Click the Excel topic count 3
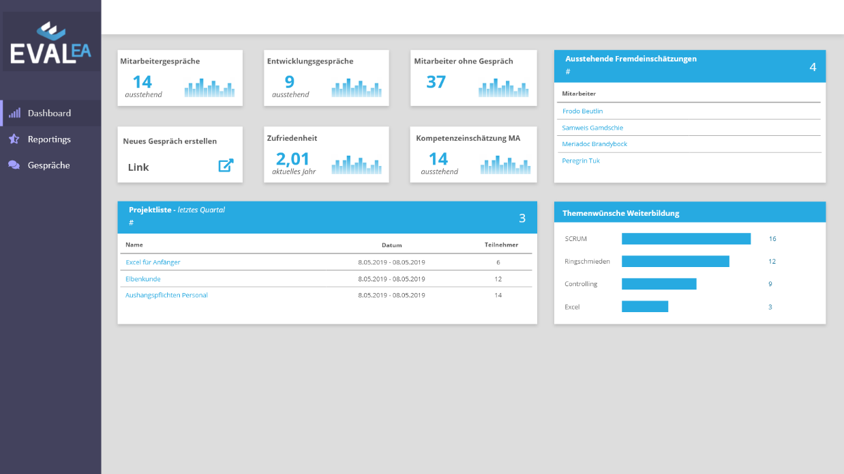 770,307
